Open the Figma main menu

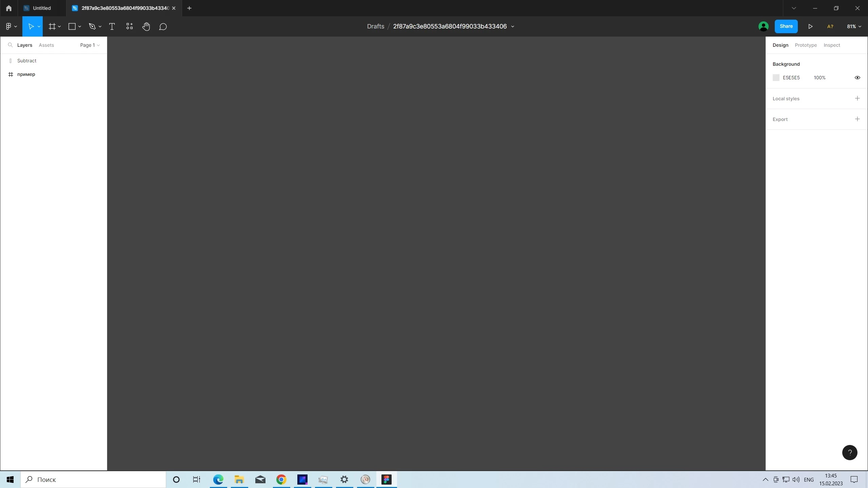coord(11,26)
